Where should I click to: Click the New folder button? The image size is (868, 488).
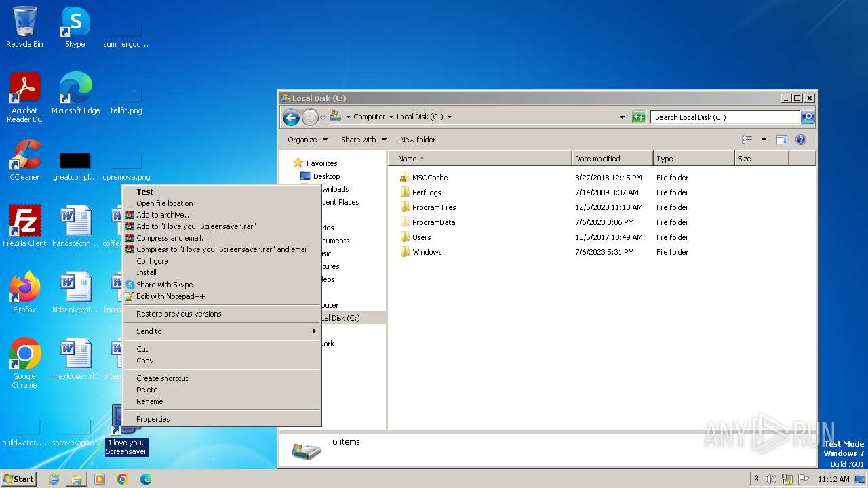point(418,140)
